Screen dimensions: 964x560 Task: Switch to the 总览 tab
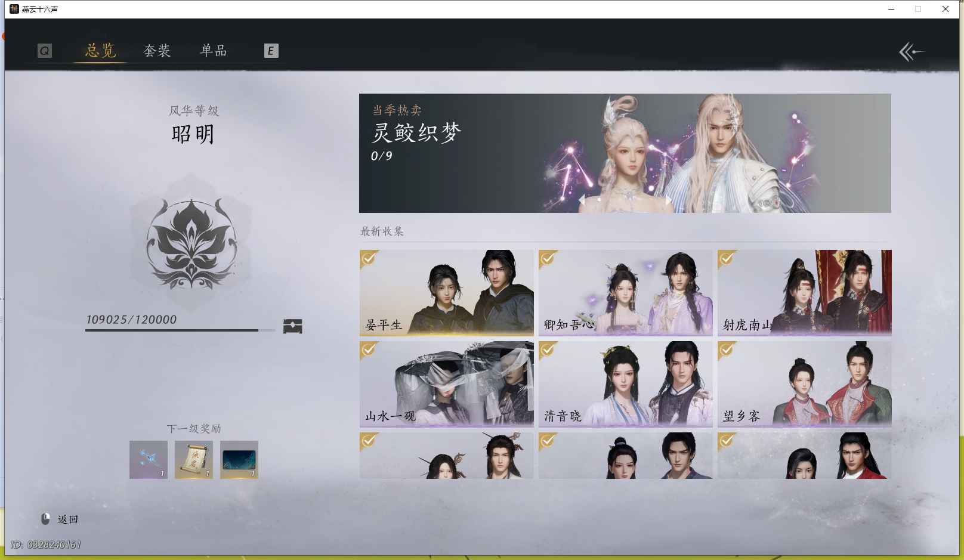(x=100, y=51)
